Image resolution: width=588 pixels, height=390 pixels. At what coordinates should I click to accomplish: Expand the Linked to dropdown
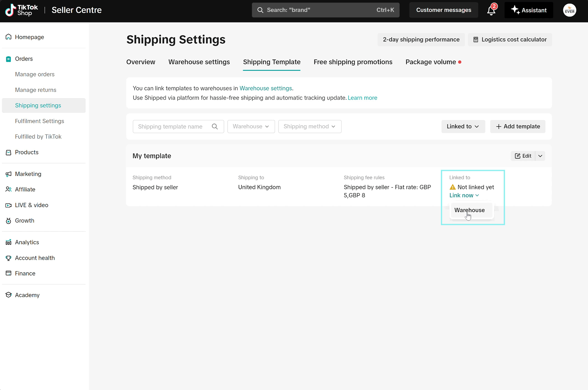pos(463,127)
